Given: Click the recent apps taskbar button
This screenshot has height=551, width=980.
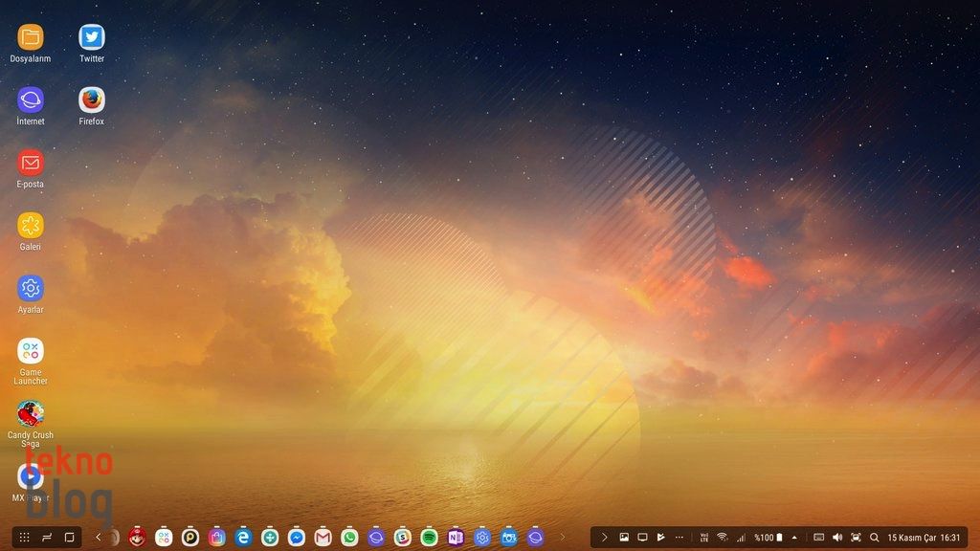Looking at the screenshot, I should point(46,538).
